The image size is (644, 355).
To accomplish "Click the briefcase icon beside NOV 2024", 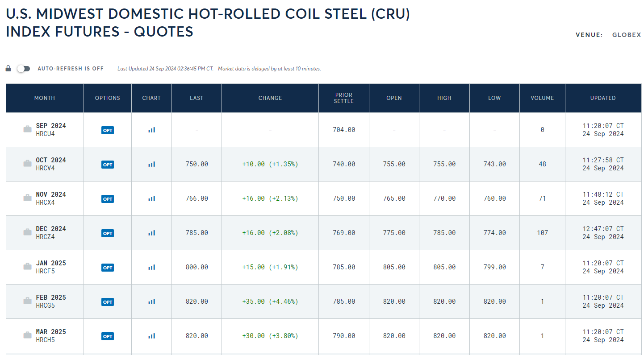I will click(28, 198).
